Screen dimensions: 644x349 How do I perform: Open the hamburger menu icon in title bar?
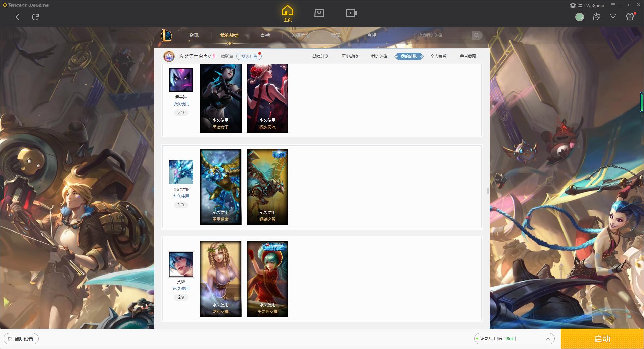613,5
